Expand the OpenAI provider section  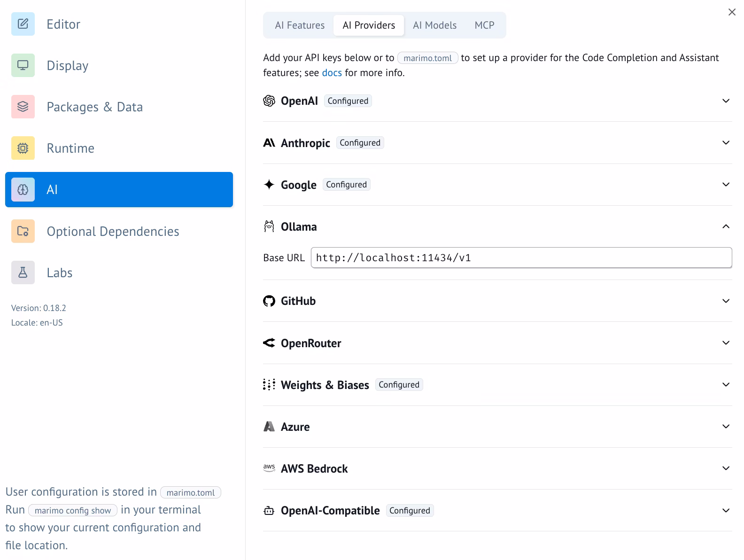point(726,101)
